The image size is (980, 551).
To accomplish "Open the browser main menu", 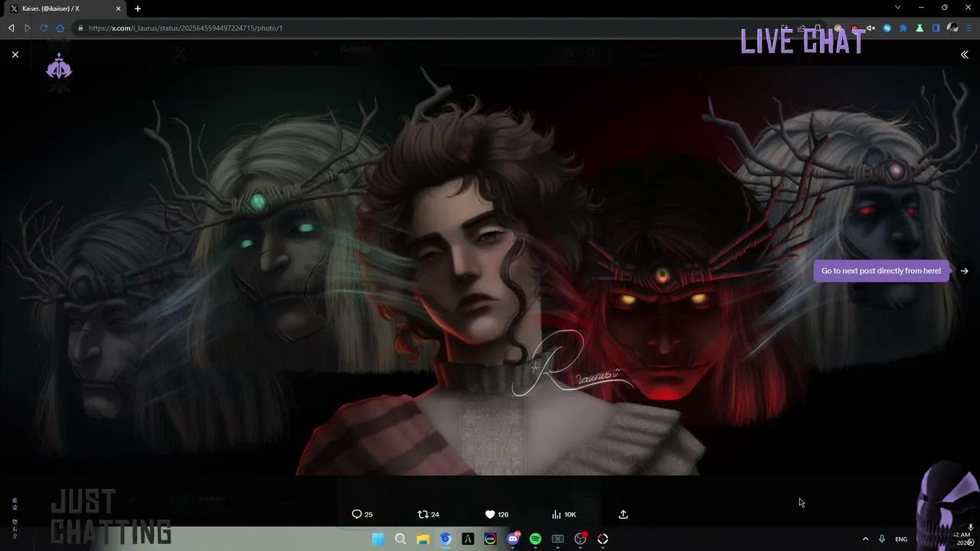I will 969,28.
